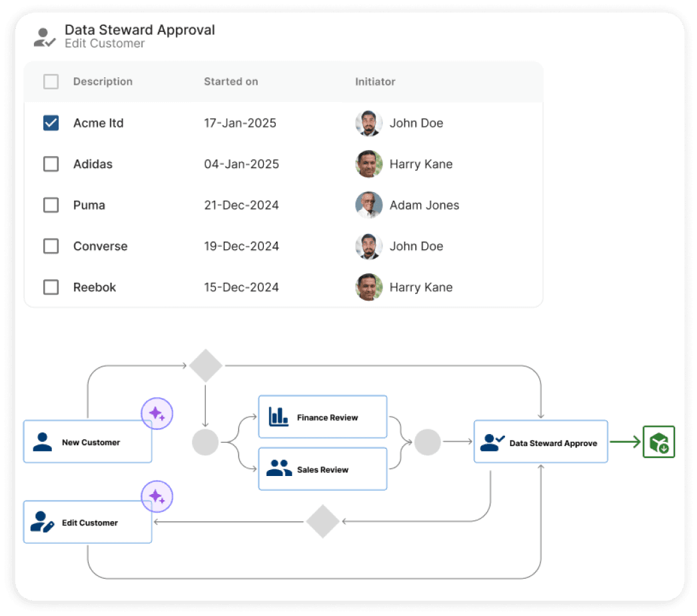This screenshot has width=697, height=616.
Task: Check the Adidas row checkbox
Action: pos(51,164)
